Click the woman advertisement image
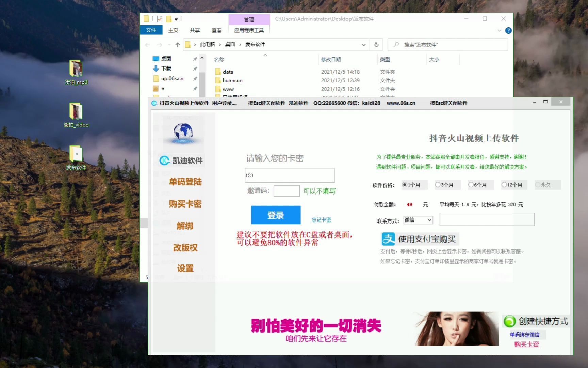 pyautogui.click(x=456, y=329)
